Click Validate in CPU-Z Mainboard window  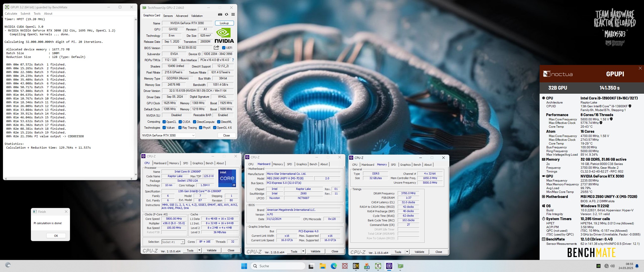(315, 251)
